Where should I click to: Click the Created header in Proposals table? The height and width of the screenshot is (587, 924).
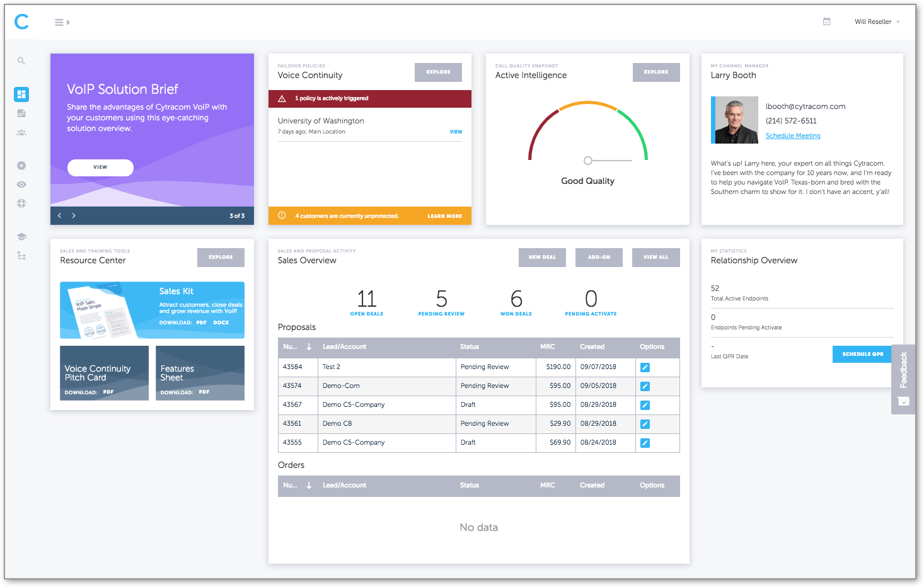pyautogui.click(x=592, y=347)
